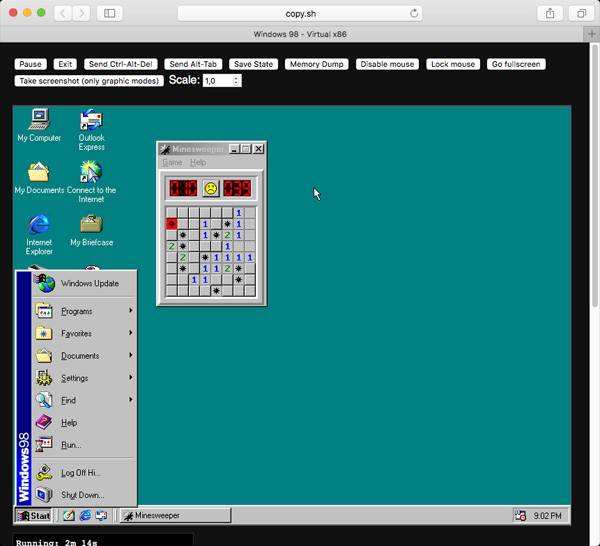Choose Log Off Hi... in the Start menu

84,473
